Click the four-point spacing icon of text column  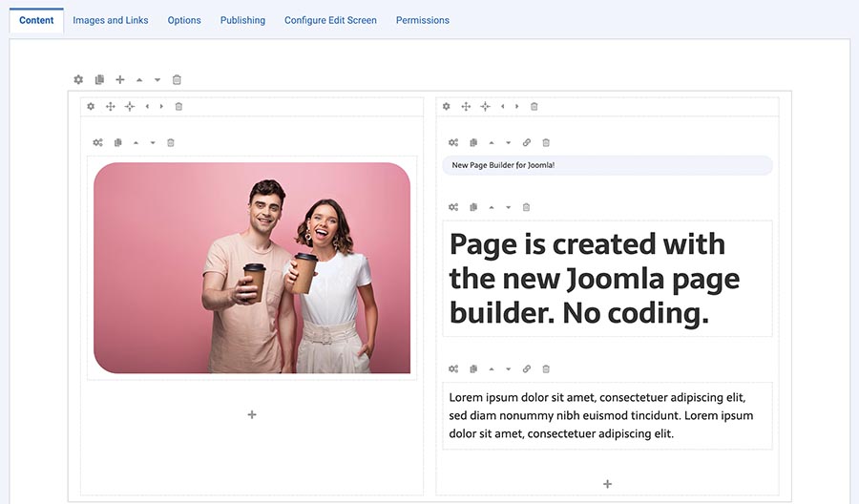tap(485, 106)
